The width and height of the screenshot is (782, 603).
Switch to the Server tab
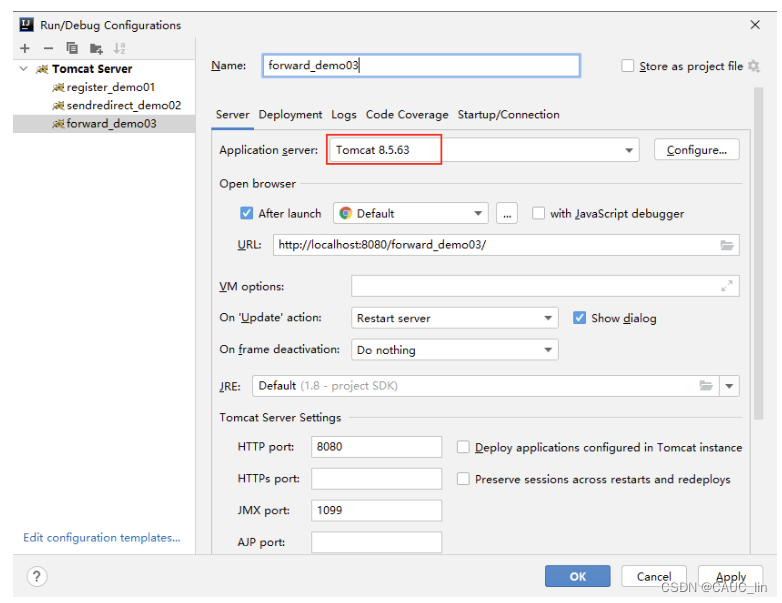232,115
